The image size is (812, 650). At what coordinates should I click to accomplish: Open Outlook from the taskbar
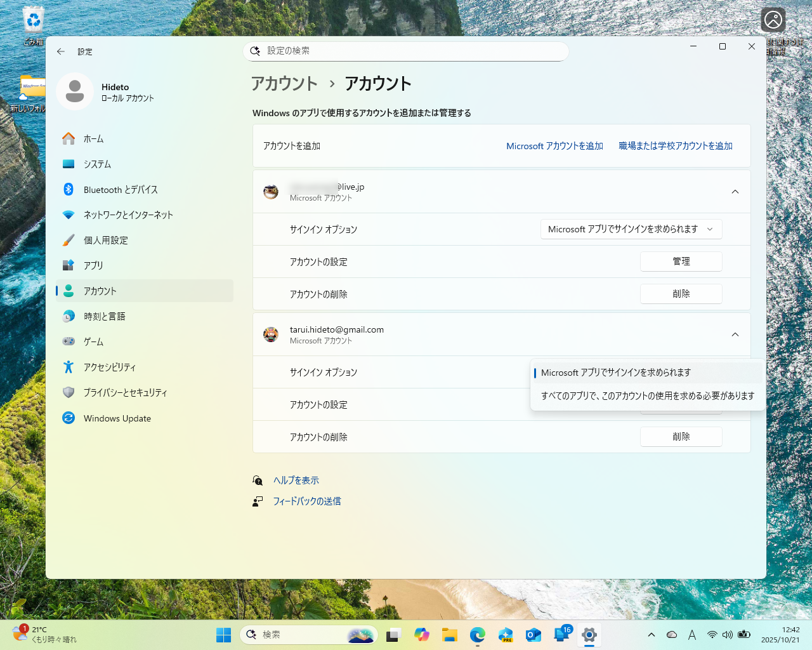534,635
